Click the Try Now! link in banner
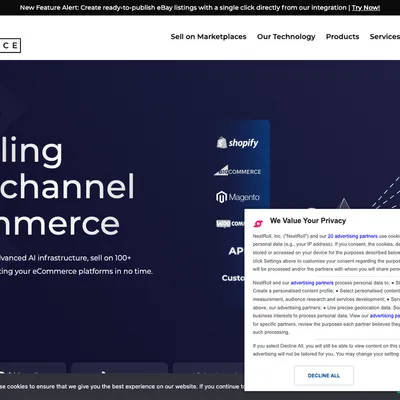The width and height of the screenshot is (400, 400). 366,7
